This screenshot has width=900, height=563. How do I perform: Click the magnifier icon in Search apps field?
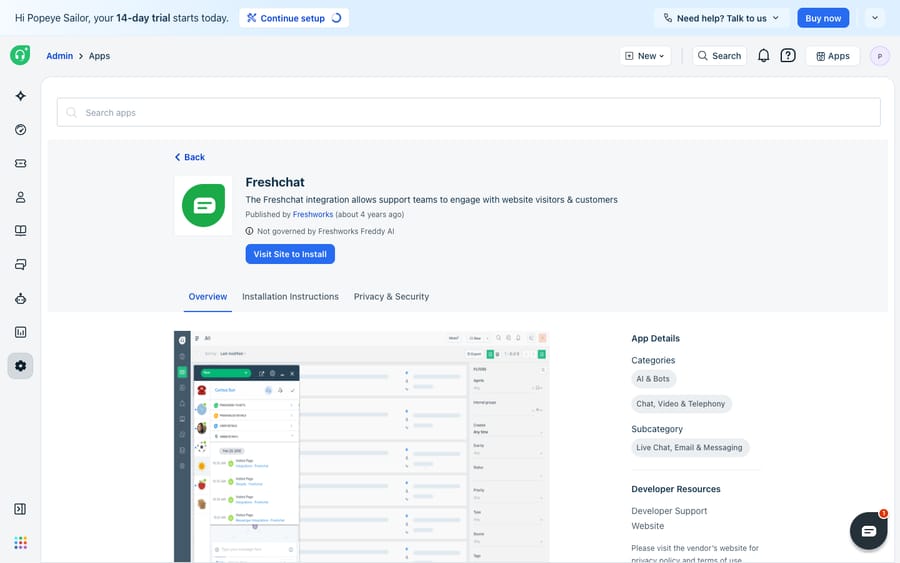coord(72,112)
